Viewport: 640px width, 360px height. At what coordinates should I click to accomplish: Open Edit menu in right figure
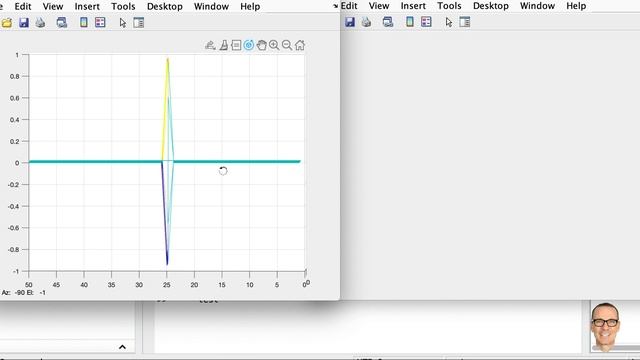[x=349, y=6]
